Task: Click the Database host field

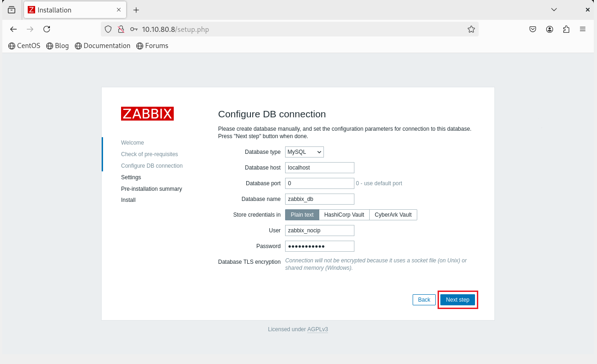Action: [320, 168]
